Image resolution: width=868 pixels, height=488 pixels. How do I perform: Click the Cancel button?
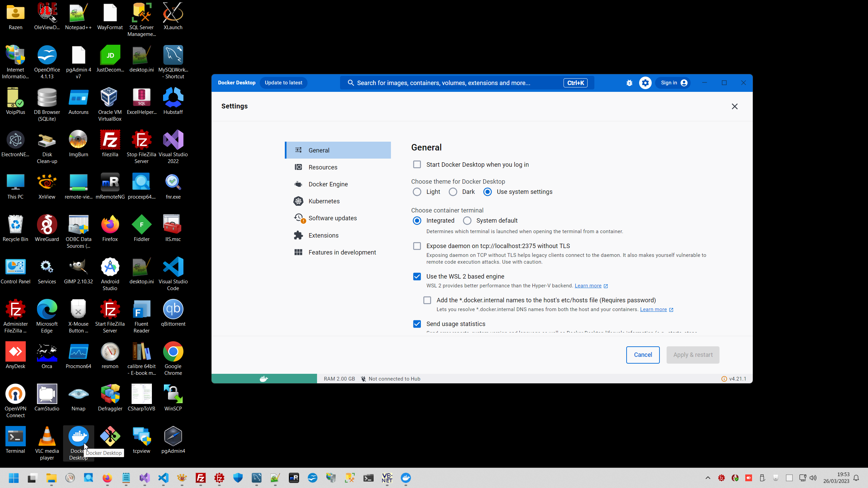[643, 355]
